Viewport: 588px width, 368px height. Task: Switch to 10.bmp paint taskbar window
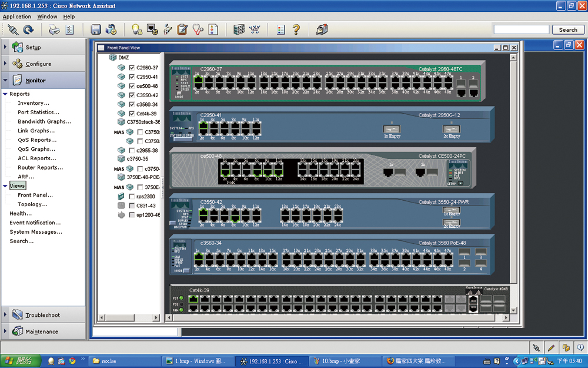point(345,362)
